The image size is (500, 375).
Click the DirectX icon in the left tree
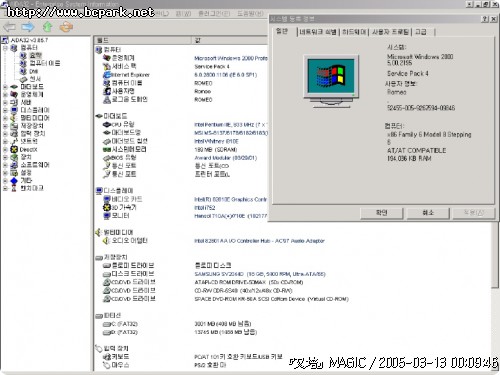[x=14, y=149]
